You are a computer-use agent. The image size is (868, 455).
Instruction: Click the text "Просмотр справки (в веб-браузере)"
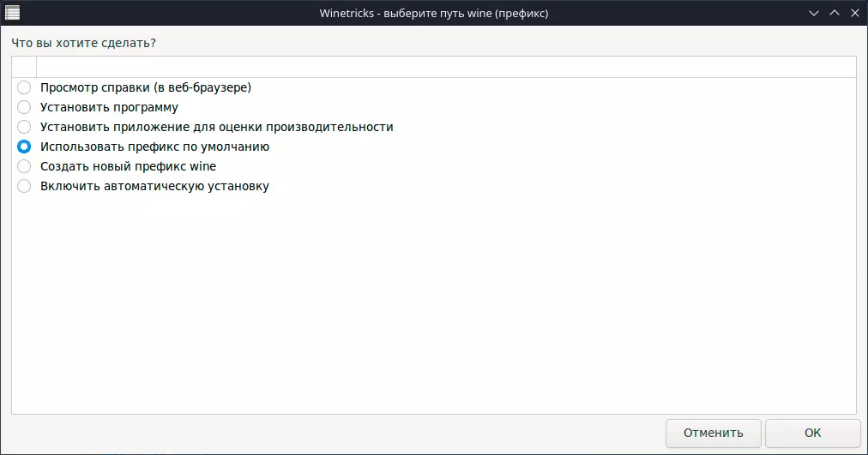[x=146, y=87]
